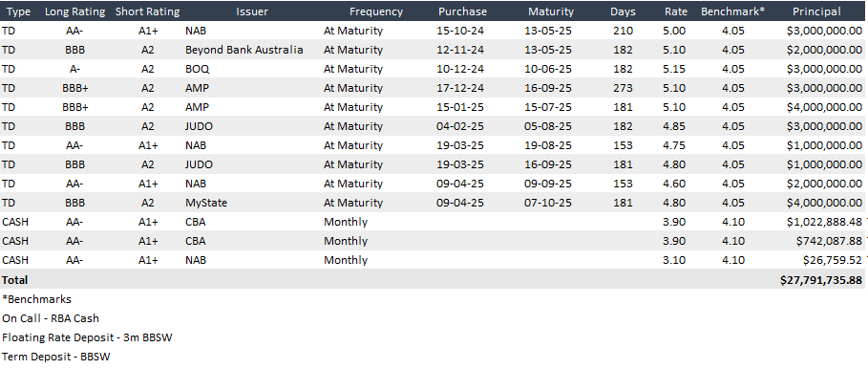The width and height of the screenshot is (868, 369).
Task: Select the $742,087.88 principal cell
Action: (x=829, y=241)
